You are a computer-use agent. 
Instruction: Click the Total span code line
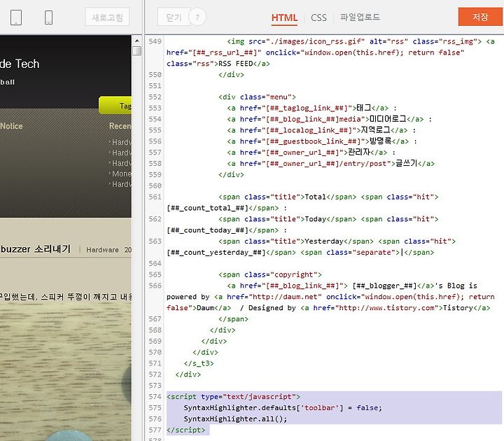click(x=328, y=197)
